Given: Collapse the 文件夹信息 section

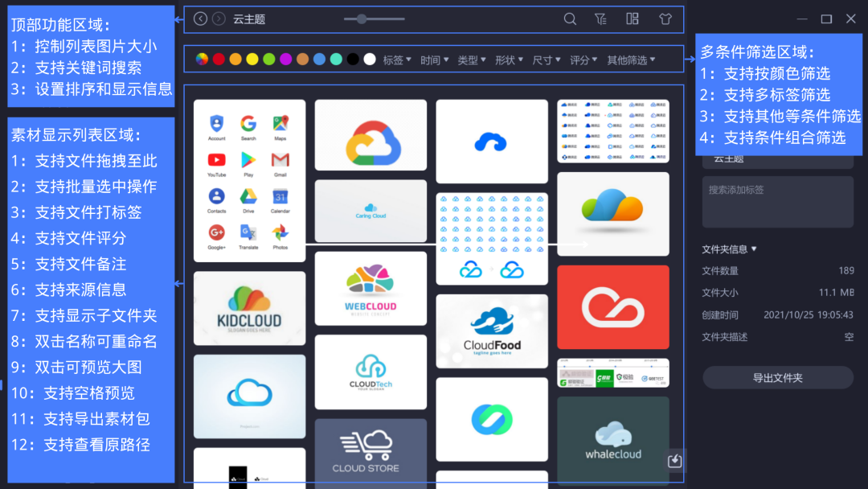Looking at the screenshot, I should click(729, 249).
